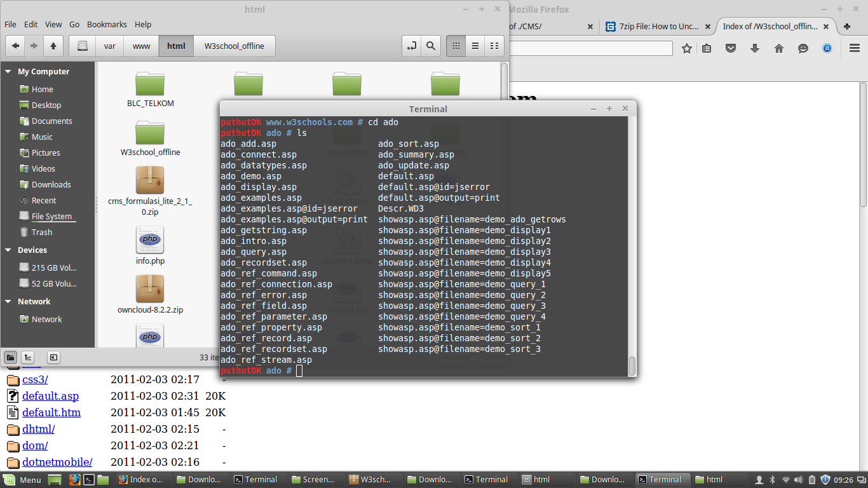Toggle location entry in file manager toolbar
The width and height of the screenshot is (868, 488).
[x=412, y=46]
